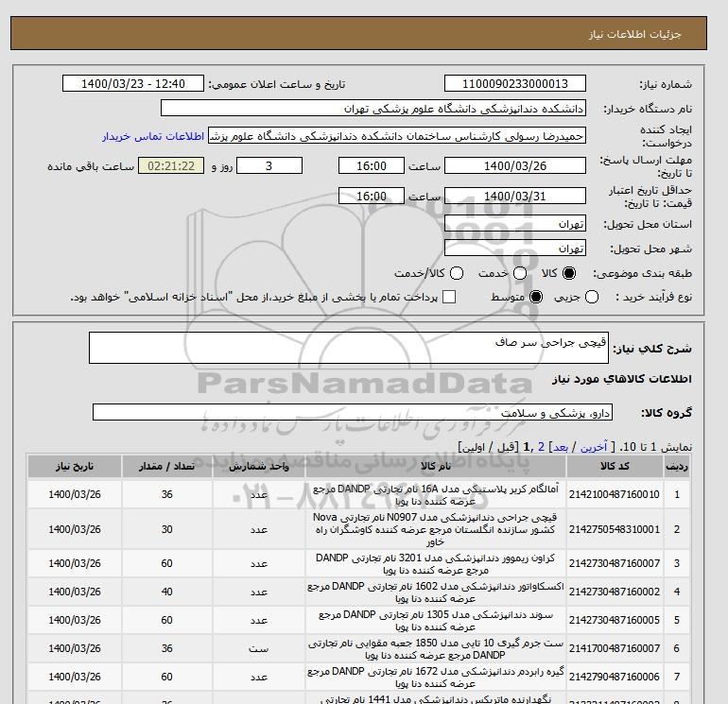Click the general description field قیچی جراحی سر صاف
The height and width of the screenshot is (704, 728).
(x=349, y=348)
